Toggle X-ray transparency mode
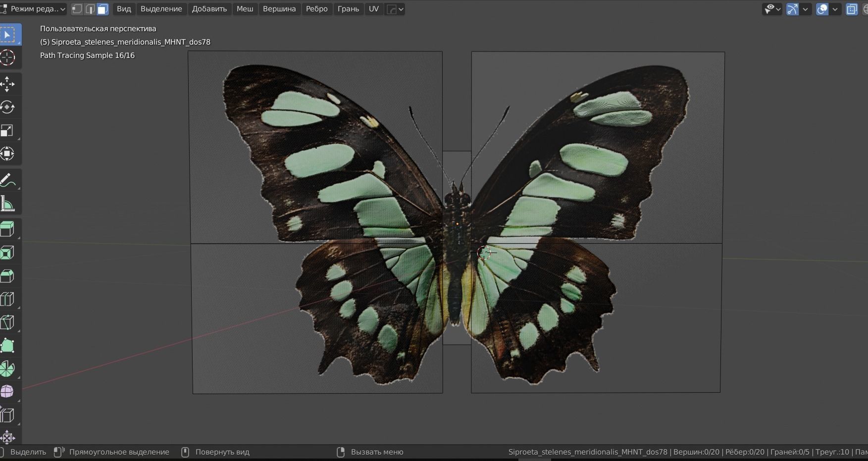Viewport: 868px width, 461px height. point(852,9)
